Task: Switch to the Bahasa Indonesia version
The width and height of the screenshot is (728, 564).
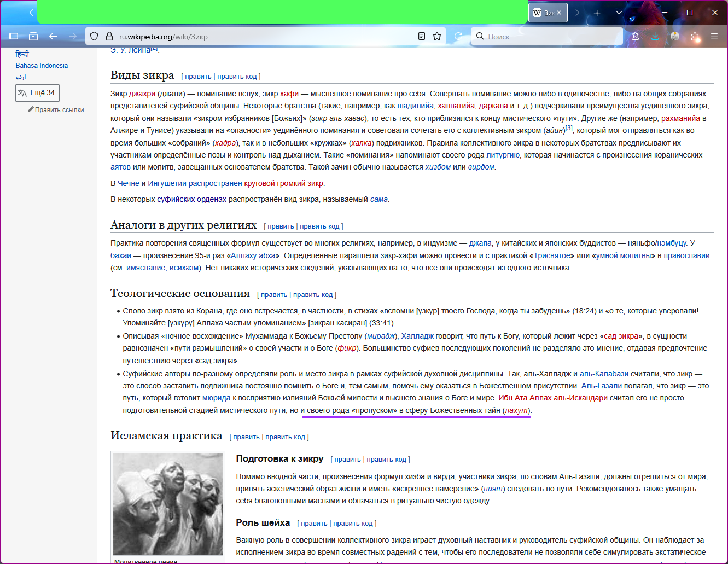Action: click(42, 66)
